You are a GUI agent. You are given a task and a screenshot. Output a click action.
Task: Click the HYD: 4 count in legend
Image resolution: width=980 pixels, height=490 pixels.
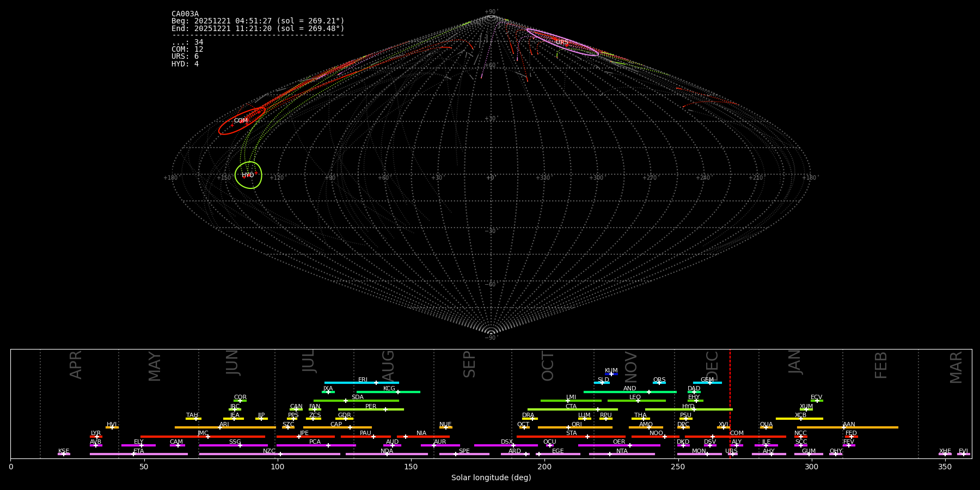pyautogui.click(x=185, y=64)
